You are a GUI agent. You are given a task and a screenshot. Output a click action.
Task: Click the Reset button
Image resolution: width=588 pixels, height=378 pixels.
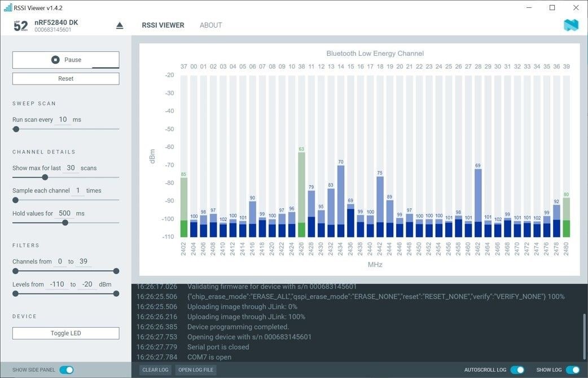(65, 78)
